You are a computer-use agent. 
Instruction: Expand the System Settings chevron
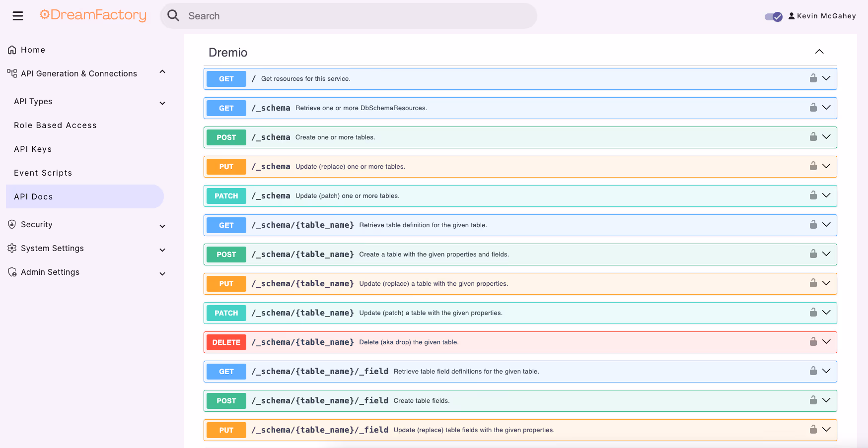click(162, 250)
